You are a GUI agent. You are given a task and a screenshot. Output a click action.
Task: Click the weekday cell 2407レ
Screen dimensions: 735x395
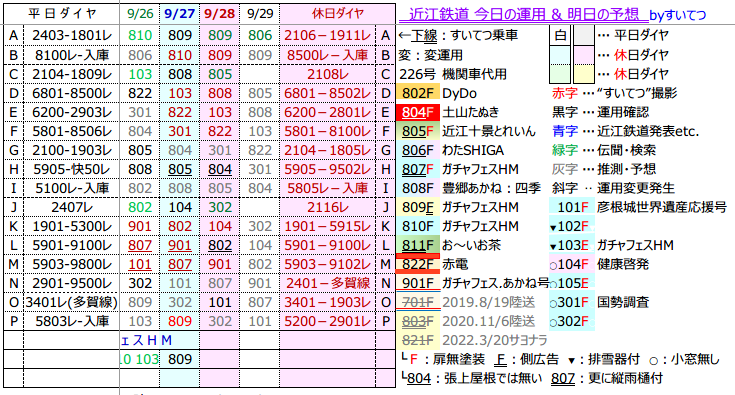[72, 207]
